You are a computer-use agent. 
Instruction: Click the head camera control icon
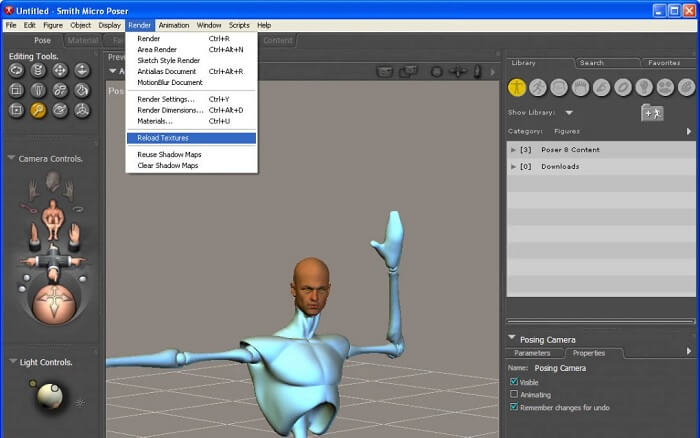click(x=53, y=184)
